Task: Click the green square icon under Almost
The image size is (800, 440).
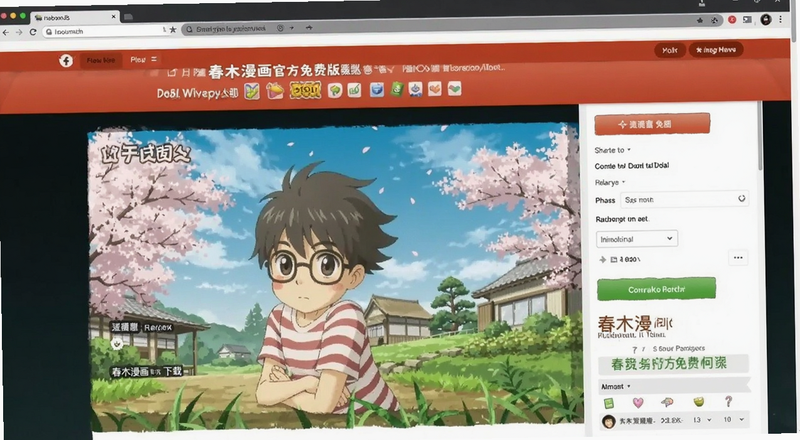Action: tap(608, 403)
